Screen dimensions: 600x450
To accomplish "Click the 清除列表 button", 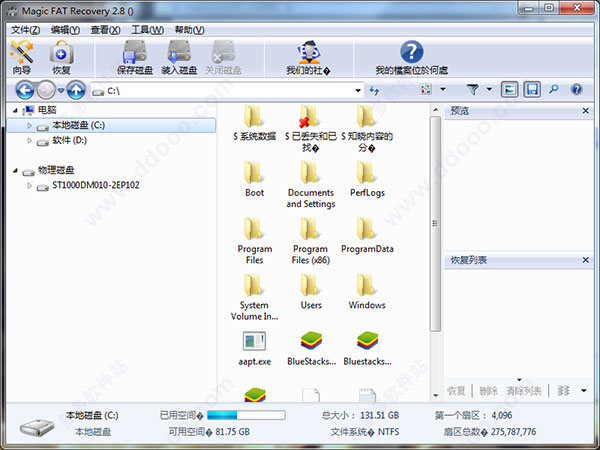I will point(523,391).
